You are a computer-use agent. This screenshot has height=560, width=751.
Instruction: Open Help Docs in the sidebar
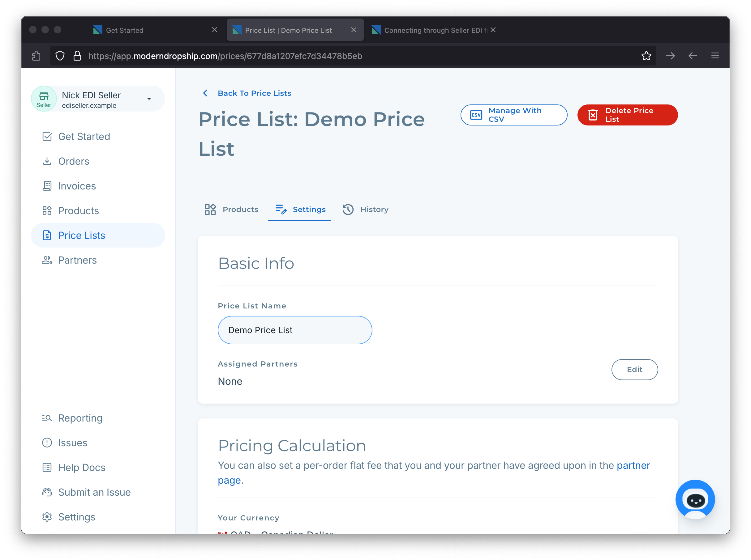click(x=98, y=468)
